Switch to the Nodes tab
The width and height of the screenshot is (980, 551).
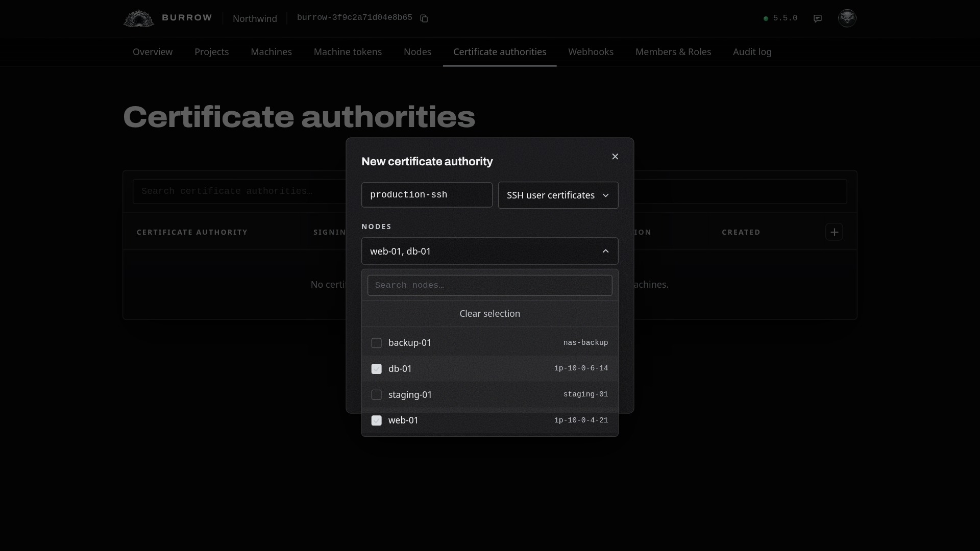click(418, 52)
